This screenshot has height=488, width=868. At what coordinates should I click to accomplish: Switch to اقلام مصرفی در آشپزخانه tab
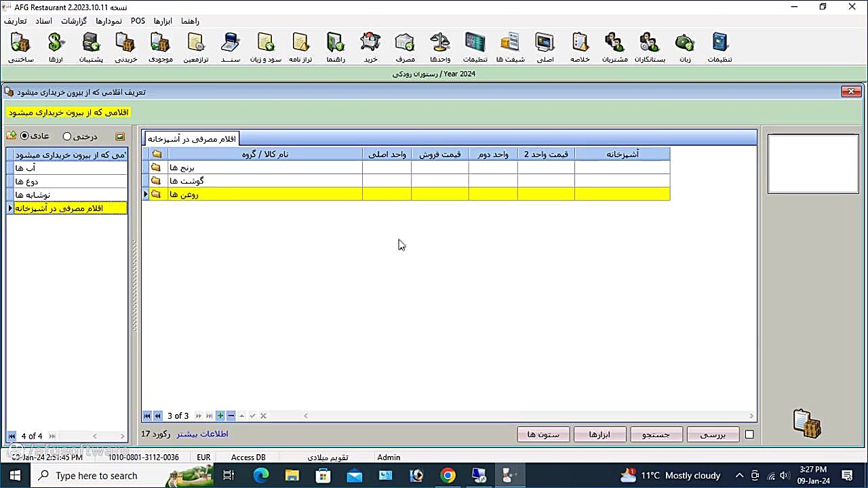[192, 138]
